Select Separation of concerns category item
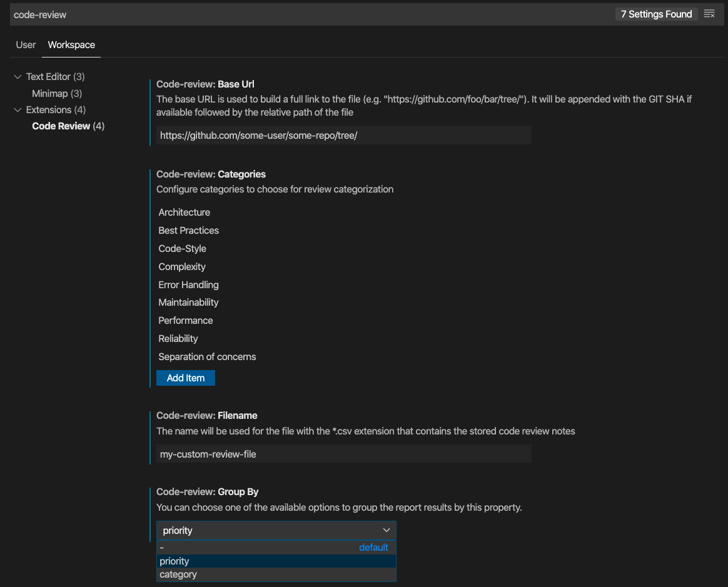Image resolution: width=728 pixels, height=587 pixels. coord(207,357)
